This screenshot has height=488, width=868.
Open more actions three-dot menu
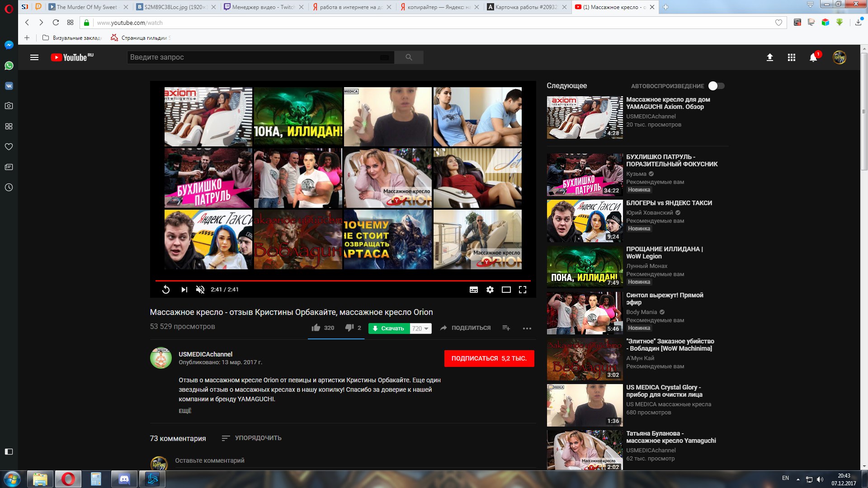tap(527, 328)
